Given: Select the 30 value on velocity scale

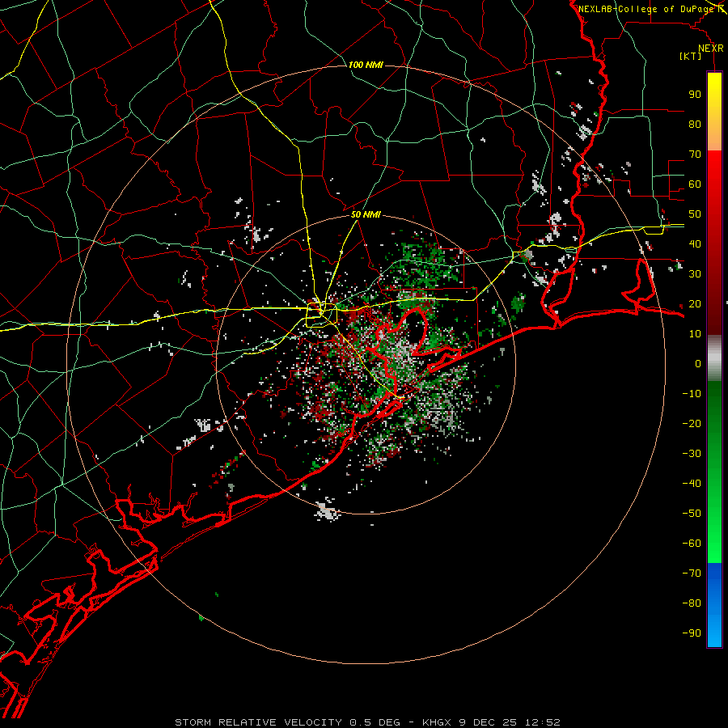Looking at the screenshot, I should pos(695,274).
